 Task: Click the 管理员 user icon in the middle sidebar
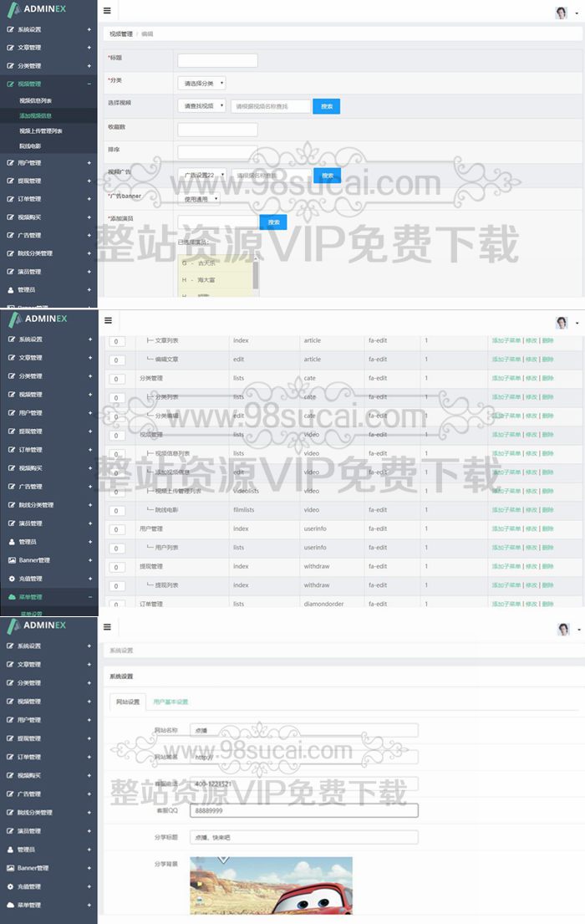[11, 542]
